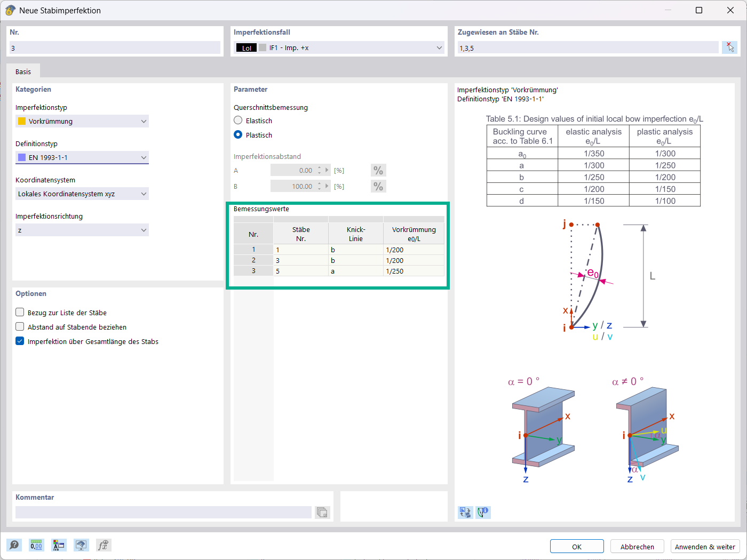Screen dimensions: 747x560
Task: Select the Stäbe Nr. cell with value 5
Action: tap(301, 271)
